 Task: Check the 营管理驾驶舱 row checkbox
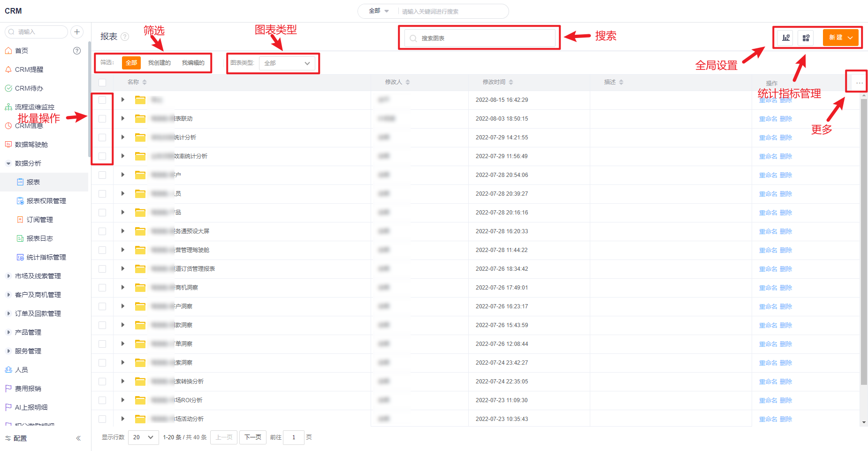[x=102, y=250]
